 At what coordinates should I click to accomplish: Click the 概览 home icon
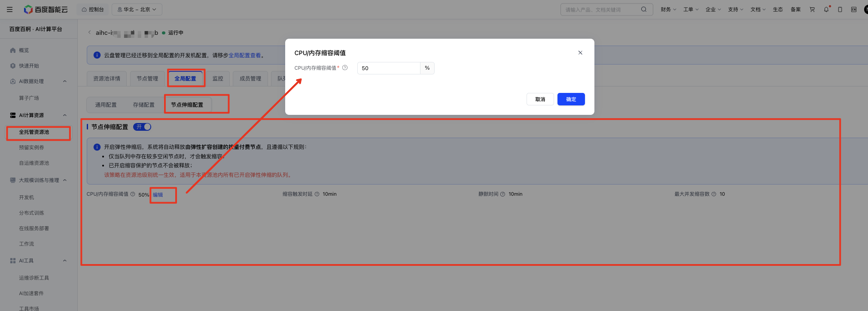point(13,50)
